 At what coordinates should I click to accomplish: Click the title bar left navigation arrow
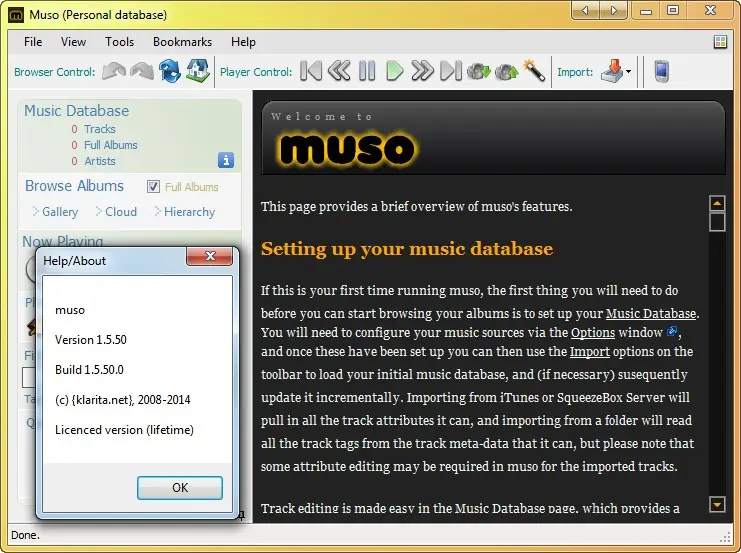click(x=585, y=10)
